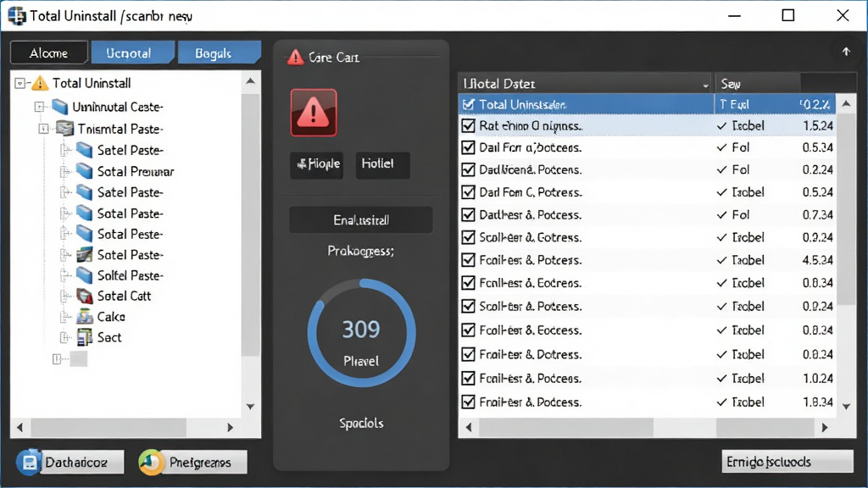Click the Dathaticoz button label
Screen dimensions: 868x488
click(76, 463)
